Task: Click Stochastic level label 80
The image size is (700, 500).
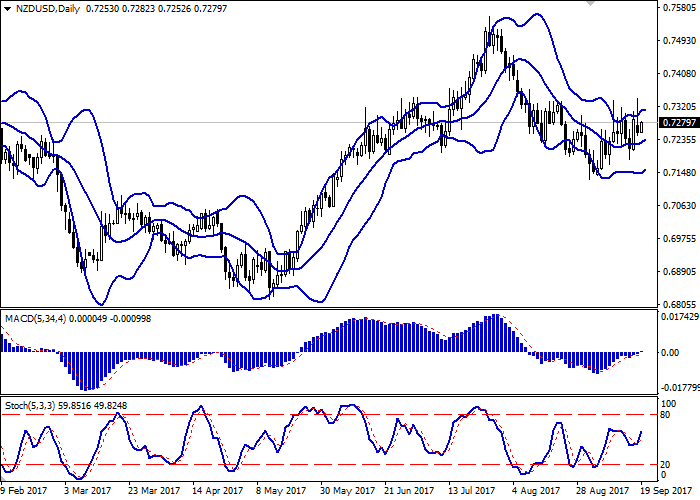Action: [665, 415]
